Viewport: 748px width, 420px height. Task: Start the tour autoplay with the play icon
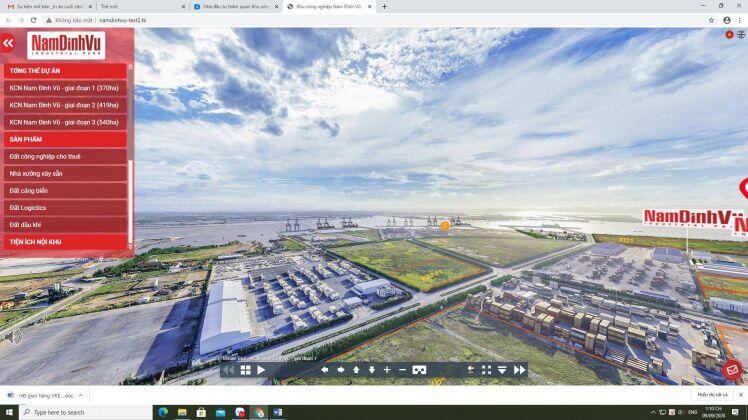(261, 370)
